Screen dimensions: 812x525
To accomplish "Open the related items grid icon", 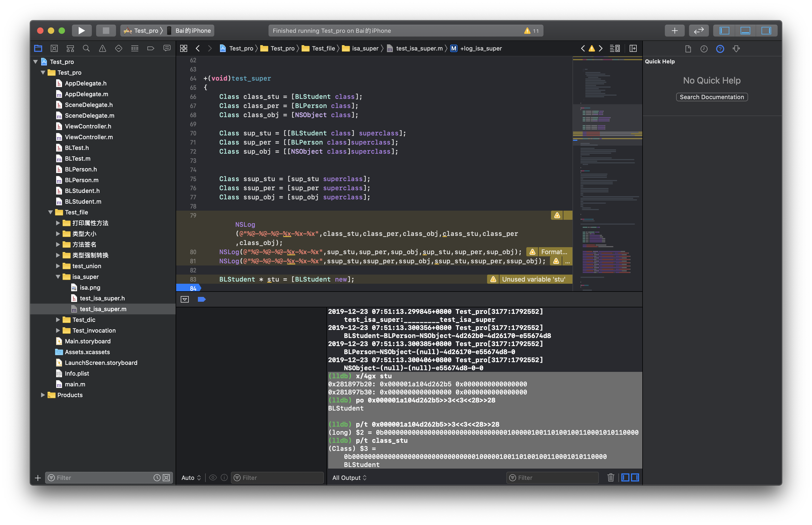I will (184, 48).
